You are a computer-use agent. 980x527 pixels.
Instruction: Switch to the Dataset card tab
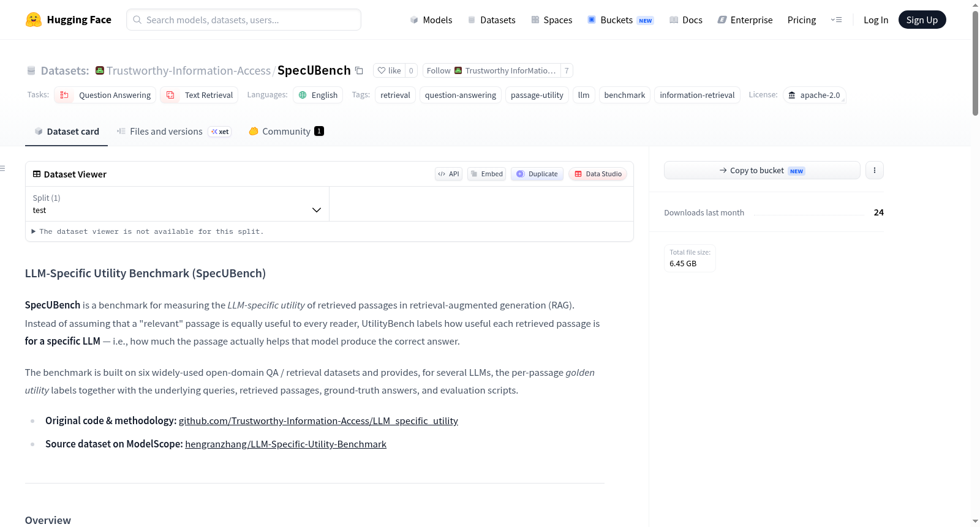tap(66, 132)
